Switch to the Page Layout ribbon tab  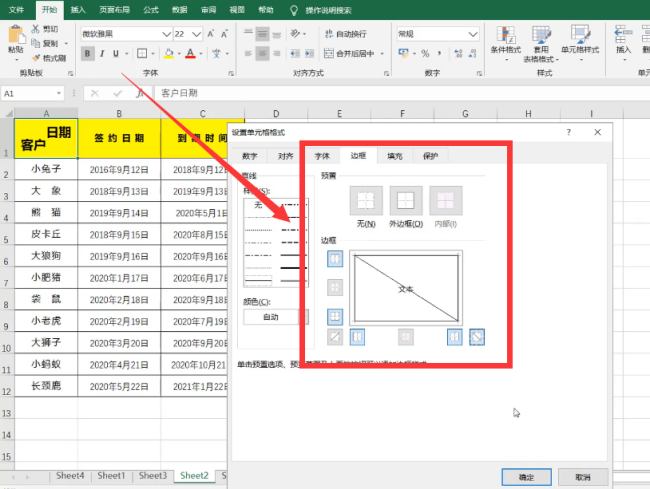[114, 10]
